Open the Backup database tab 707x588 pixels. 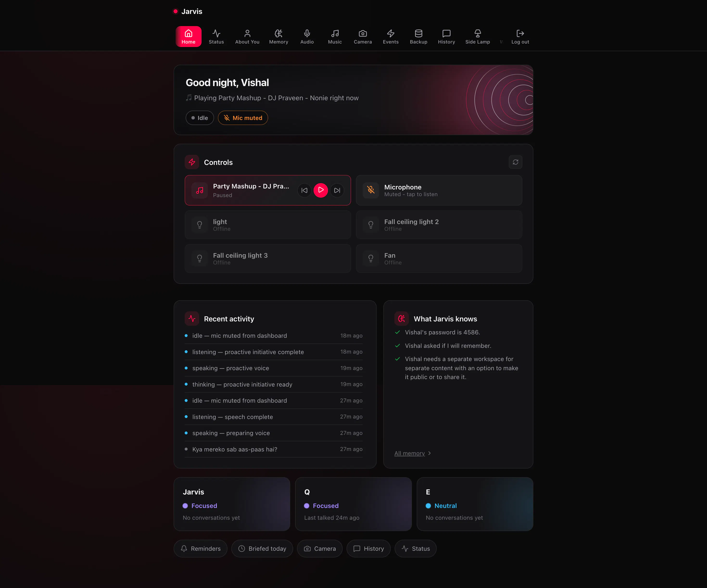pos(418,36)
